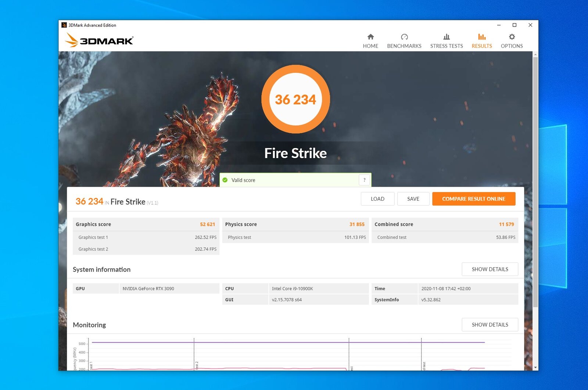588x390 pixels.
Task: Click the 3DMark logo
Action: point(99,40)
